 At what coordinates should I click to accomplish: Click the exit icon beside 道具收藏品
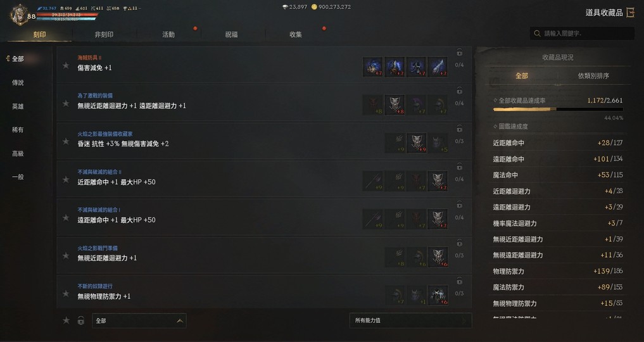coord(631,13)
